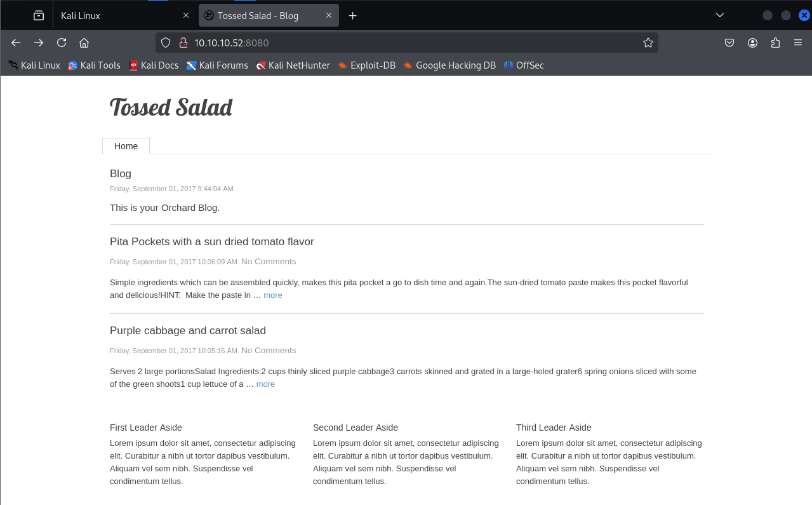Open the Firefox hamburger menu

798,43
